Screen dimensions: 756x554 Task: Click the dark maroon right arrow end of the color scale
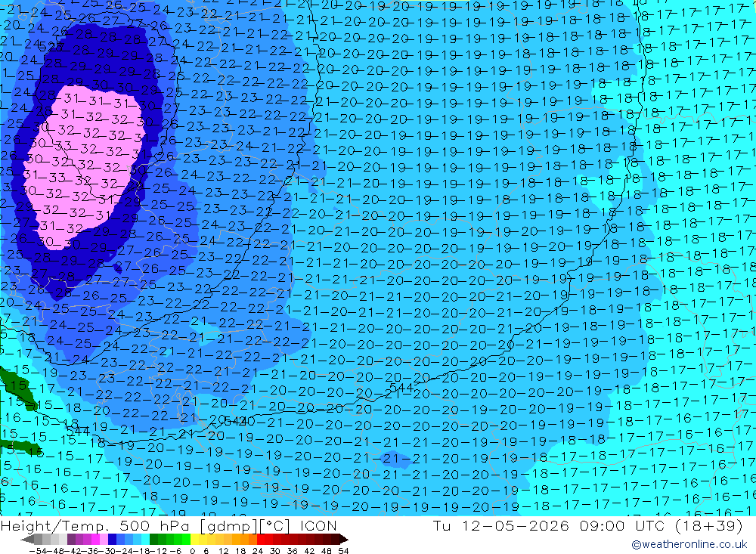click(x=344, y=540)
